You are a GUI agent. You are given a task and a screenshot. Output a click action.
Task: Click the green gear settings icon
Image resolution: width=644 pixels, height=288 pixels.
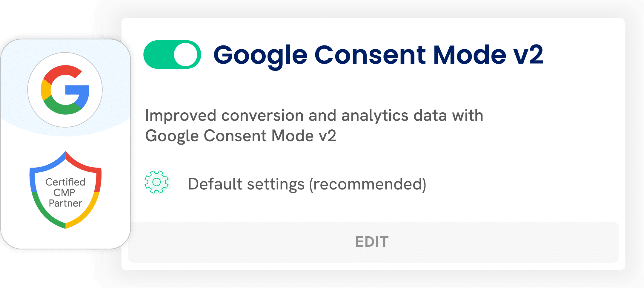coord(156,182)
